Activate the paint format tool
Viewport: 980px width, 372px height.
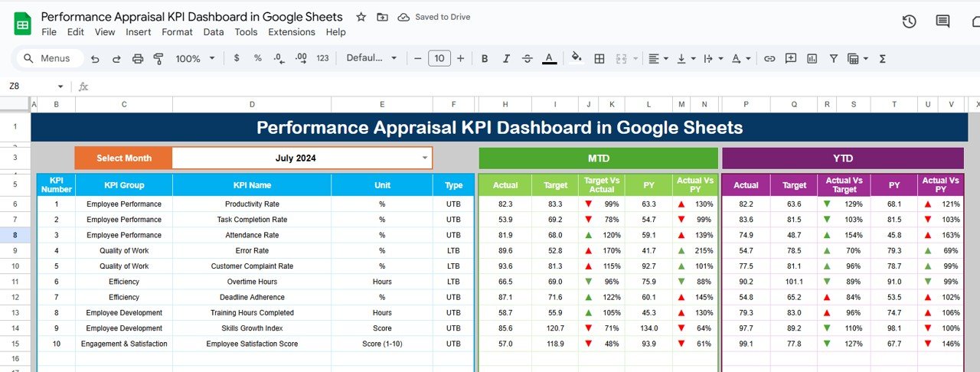click(158, 58)
